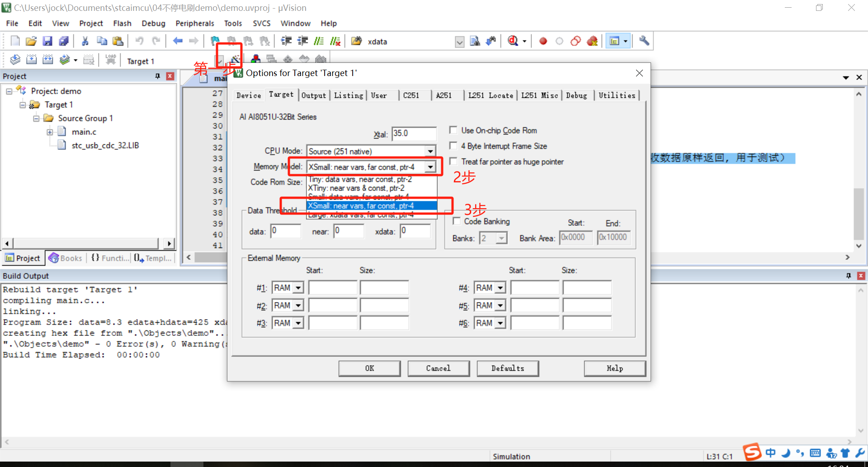Viewport: 868px width, 467px height.
Task: Click the Xtal frequency input field
Action: pos(414,133)
